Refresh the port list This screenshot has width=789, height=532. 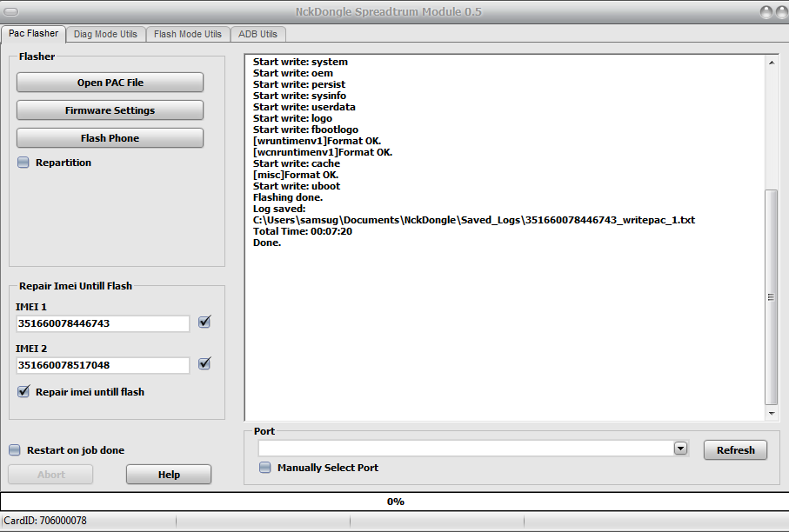click(735, 450)
